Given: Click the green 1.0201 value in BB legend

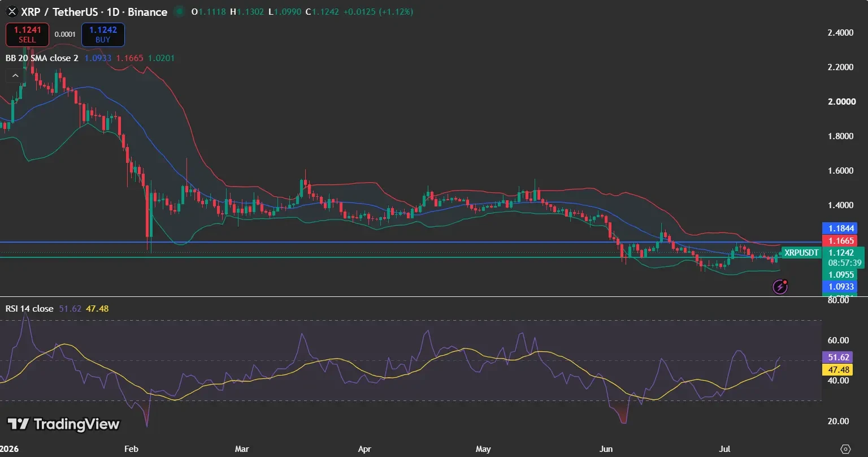Looking at the screenshot, I should (x=161, y=58).
